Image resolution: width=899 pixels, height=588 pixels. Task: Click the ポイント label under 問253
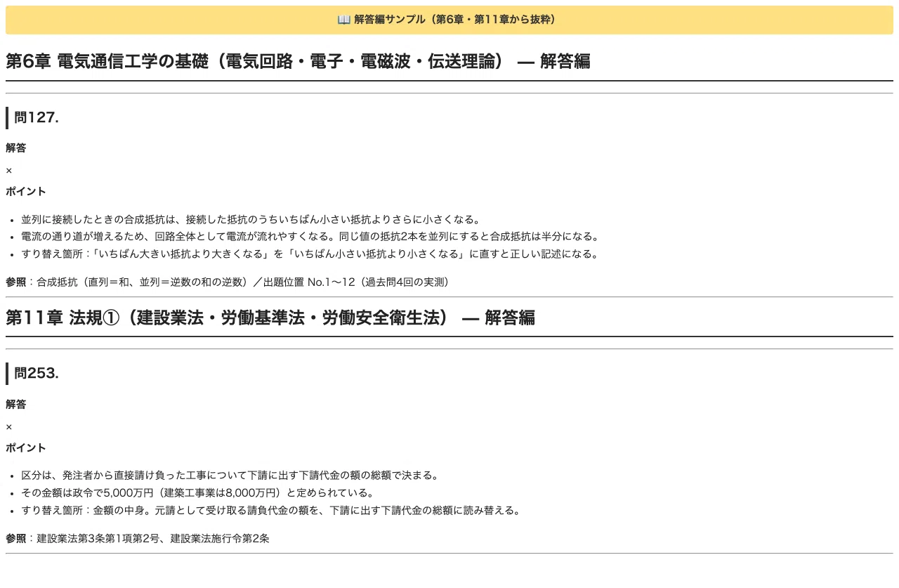pos(26,448)
